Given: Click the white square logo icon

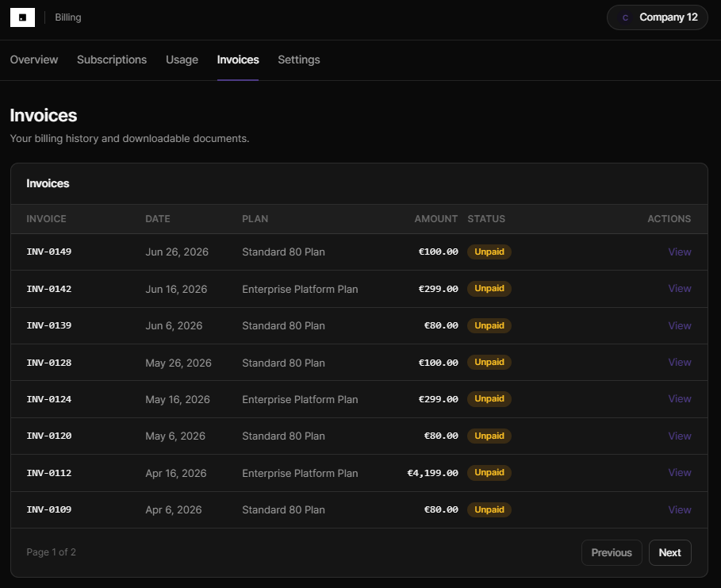Looking at the screenshot, I should pyautogui.click(x=22, y=17).
